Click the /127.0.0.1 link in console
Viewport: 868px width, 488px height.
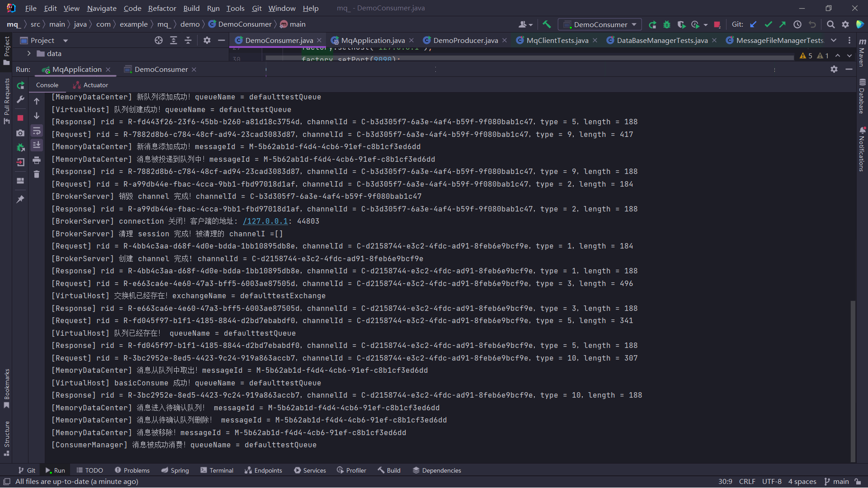[x=265, y=221]
